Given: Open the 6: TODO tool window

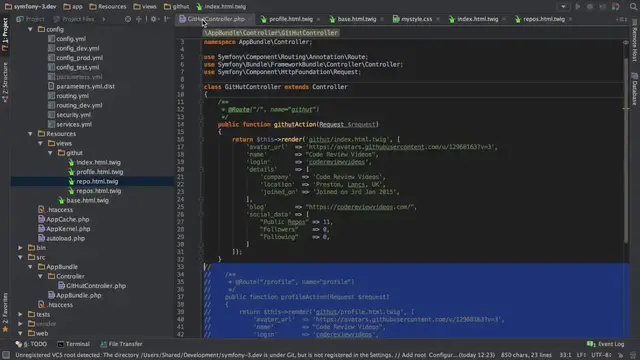Looking at the screenshot, I should 31,344.
